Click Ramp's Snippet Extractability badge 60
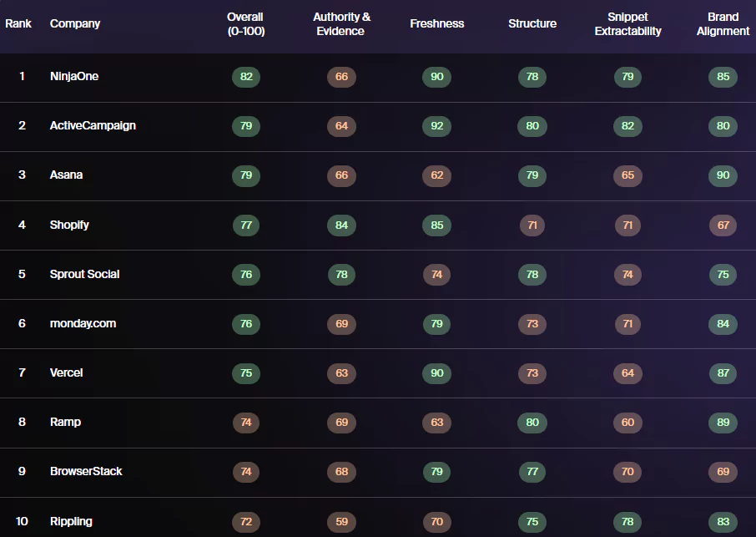The height and width of the screenshot is (537, 756). (x=627, y=423)
